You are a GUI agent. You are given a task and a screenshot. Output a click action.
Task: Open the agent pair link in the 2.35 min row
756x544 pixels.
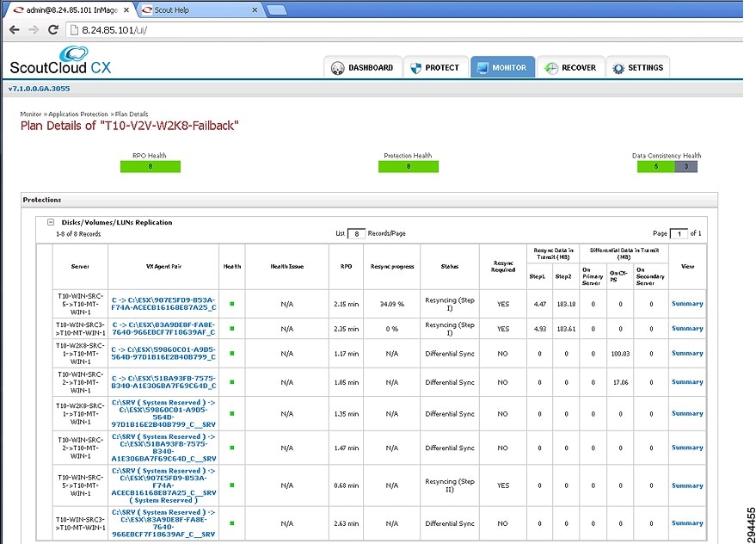(x=163, y=329)
